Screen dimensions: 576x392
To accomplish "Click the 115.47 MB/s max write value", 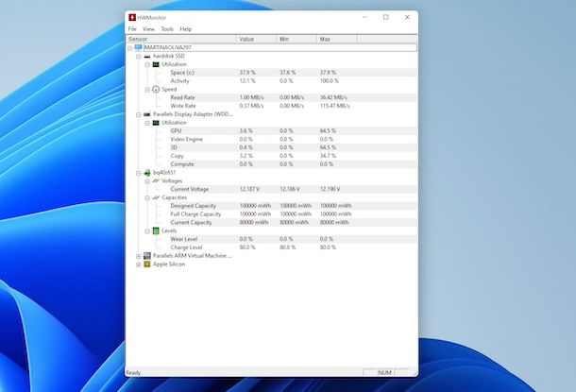I will coord(334,106).
